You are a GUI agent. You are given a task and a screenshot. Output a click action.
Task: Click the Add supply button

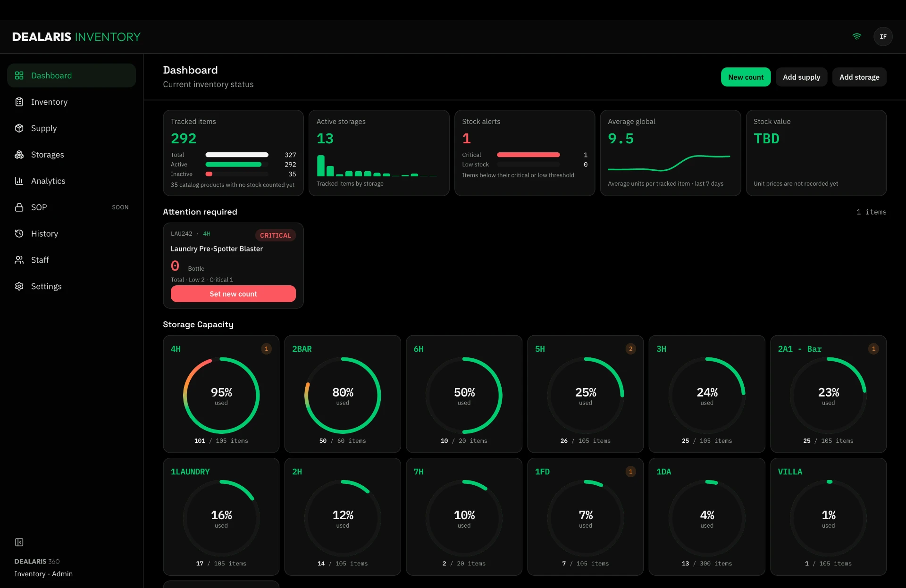point(801,77)
